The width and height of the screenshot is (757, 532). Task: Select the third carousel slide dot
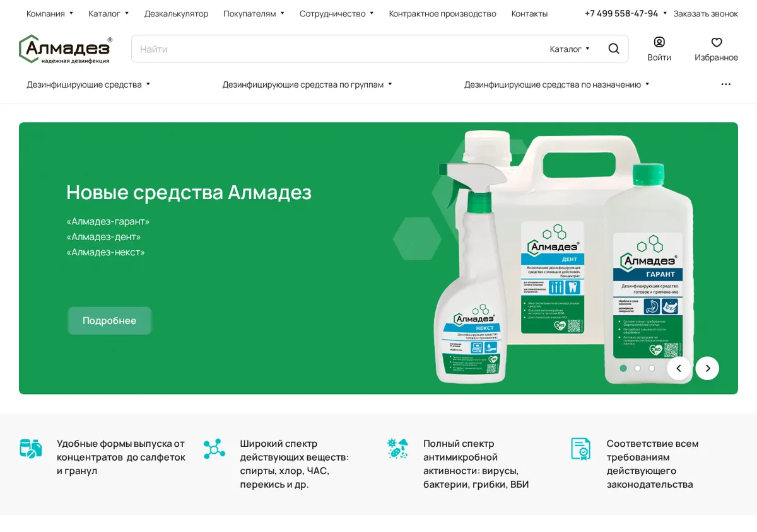pos(652,368)
